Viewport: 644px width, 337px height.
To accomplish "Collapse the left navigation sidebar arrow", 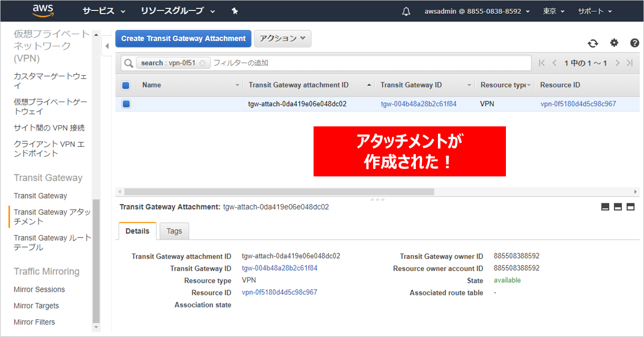I will click(107, 46).
